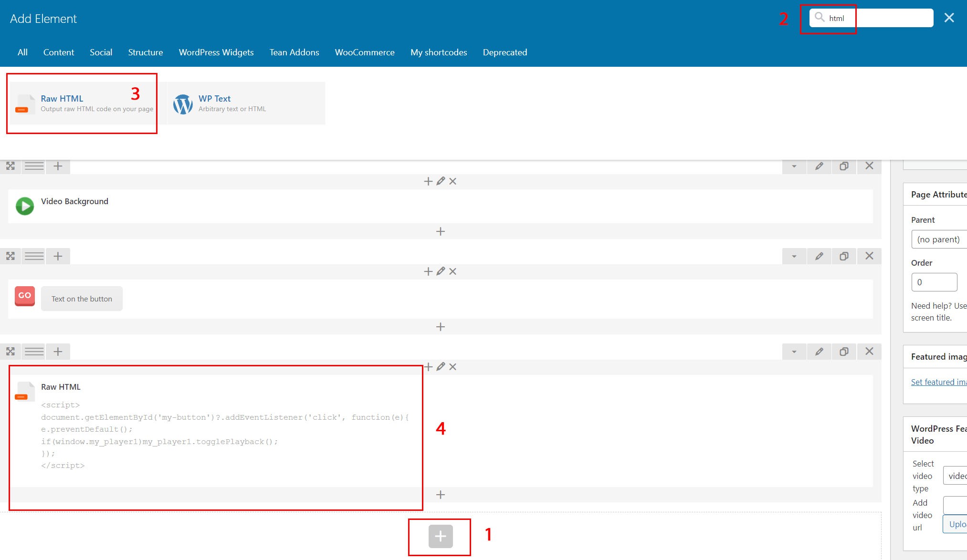Click the html search element field

click(871, 18)
